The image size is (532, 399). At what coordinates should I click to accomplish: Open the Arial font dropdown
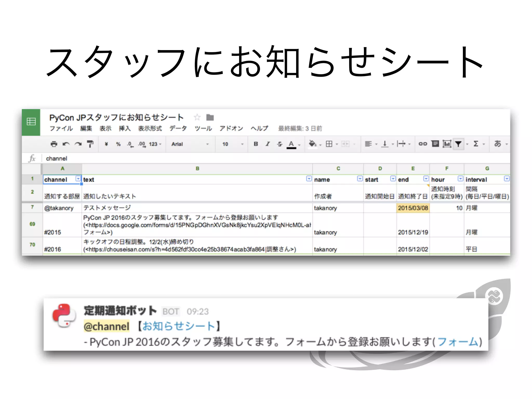click(190, 144)
